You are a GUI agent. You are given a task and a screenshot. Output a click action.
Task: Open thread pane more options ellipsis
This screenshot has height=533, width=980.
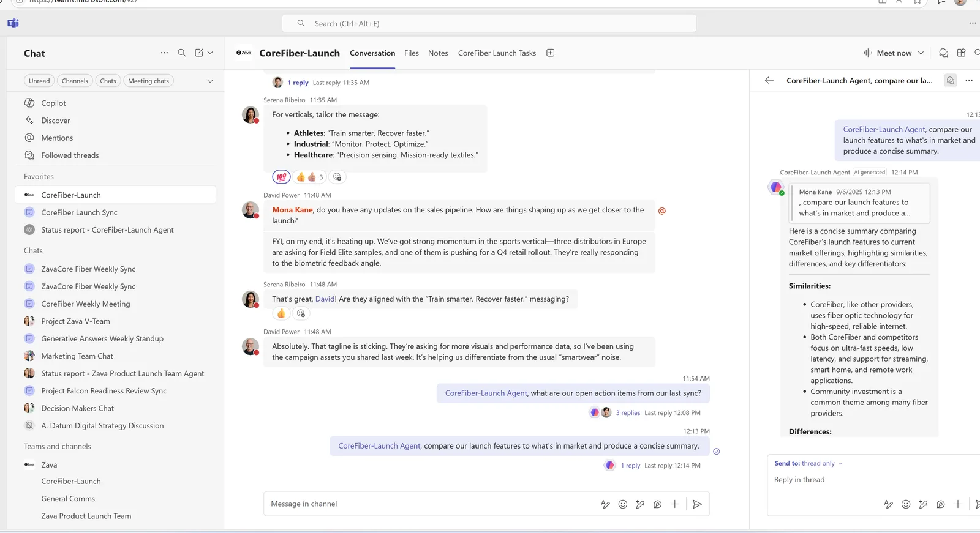coord(969,80)
